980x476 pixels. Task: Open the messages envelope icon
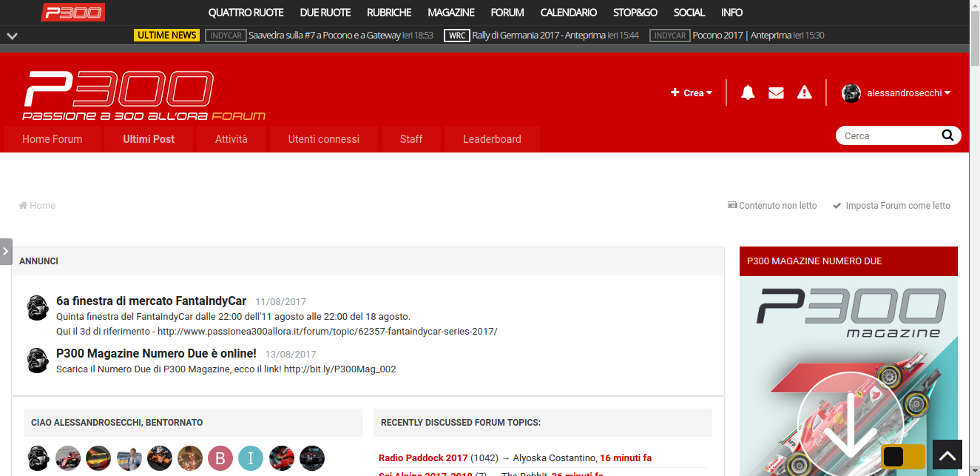click(776, 93)
